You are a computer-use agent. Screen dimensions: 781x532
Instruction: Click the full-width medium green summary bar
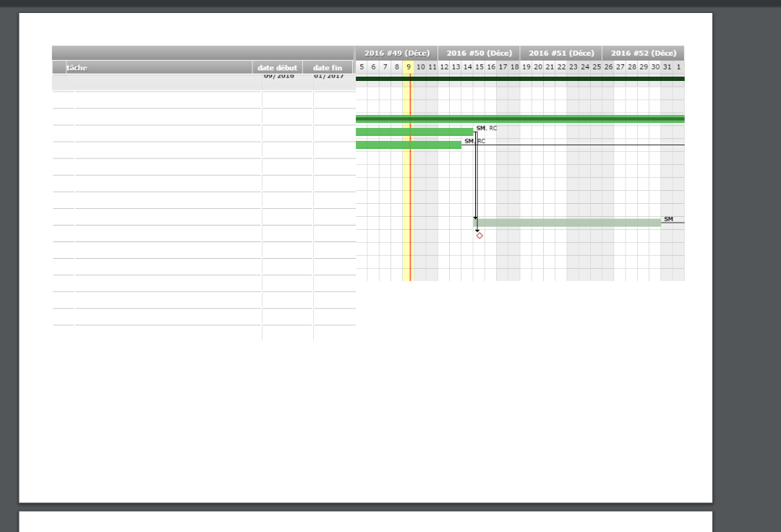point(519,119)
